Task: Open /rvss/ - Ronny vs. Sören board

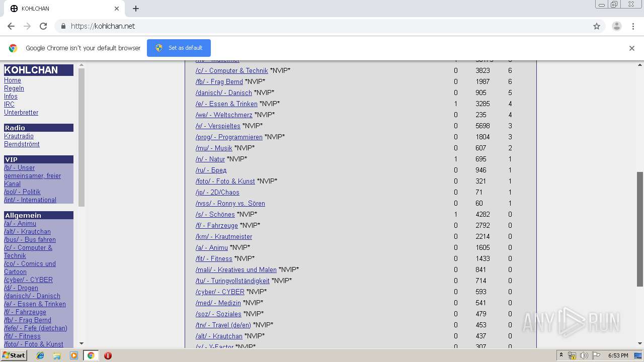Action: (x=230, y=204)
